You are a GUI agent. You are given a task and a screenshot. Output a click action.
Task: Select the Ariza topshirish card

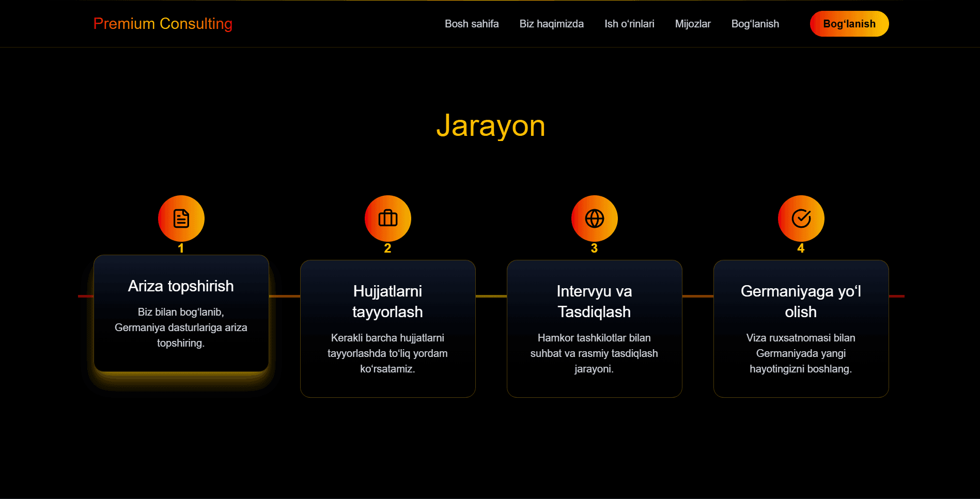click(x=181, y=313)
